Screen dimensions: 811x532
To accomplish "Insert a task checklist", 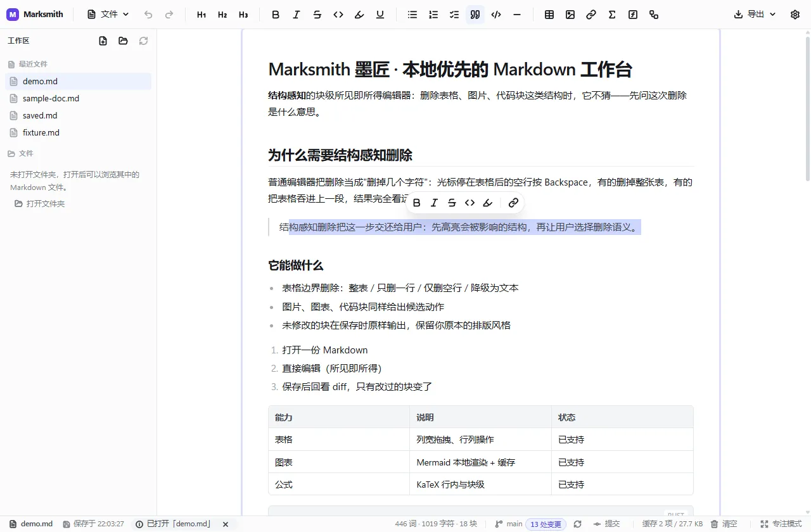I will (454, 15).
